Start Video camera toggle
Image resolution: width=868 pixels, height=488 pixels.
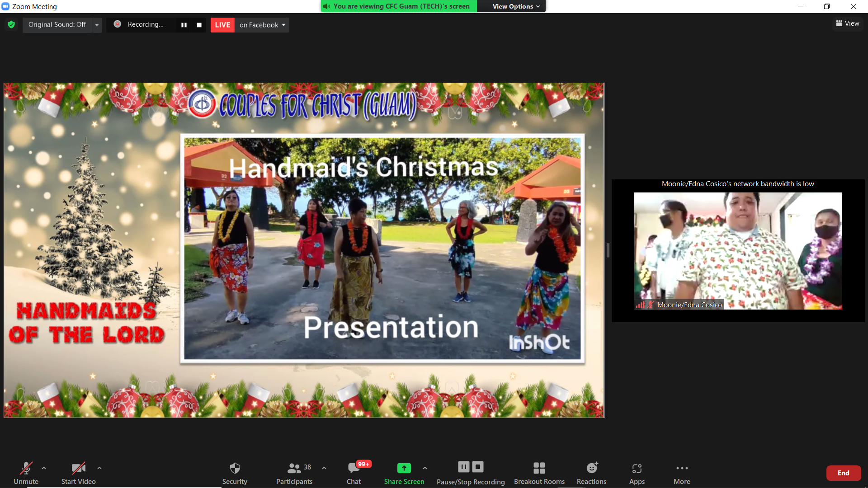[79, 473]
